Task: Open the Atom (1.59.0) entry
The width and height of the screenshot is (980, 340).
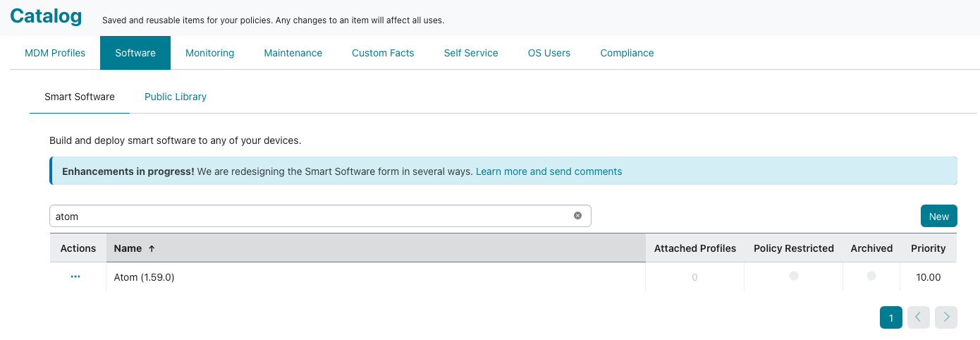Action: 145,277
